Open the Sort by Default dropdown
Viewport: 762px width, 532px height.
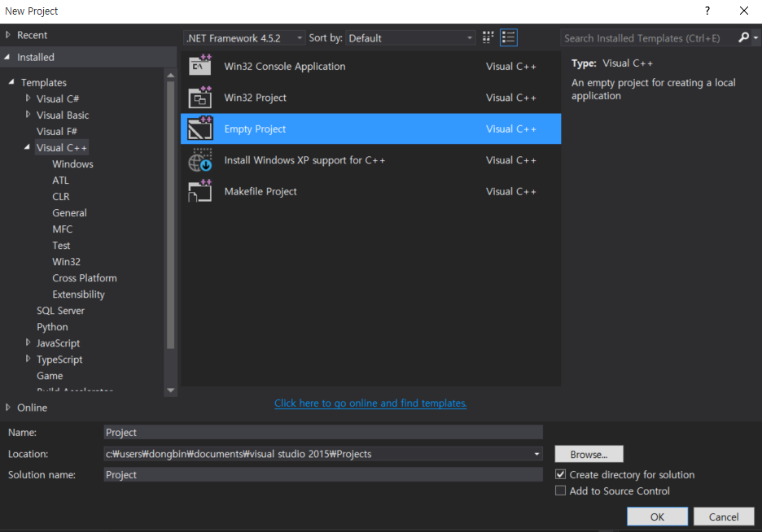point(410,38)
